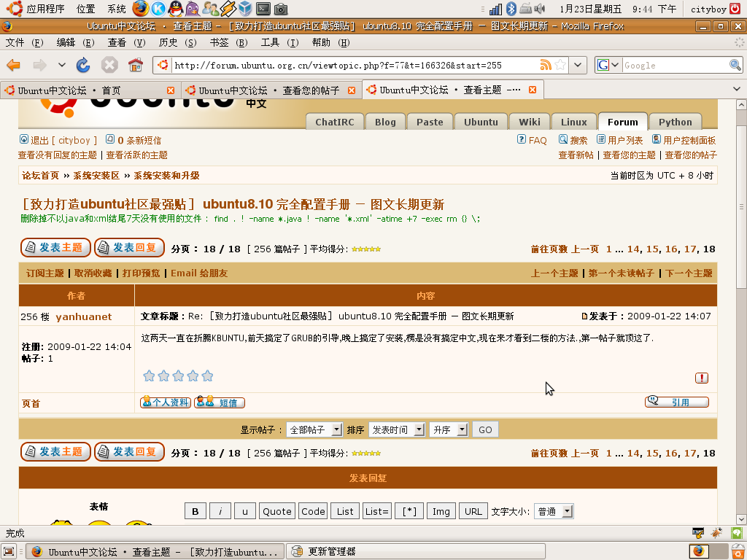The image size is (747, 560).
Task: Open the 文字大小 普通 font size dropdown
Action: [554, 511]
